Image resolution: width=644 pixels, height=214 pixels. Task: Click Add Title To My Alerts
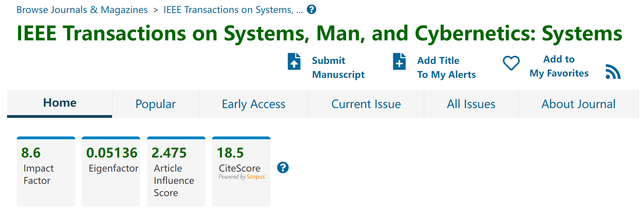(446, 67)
